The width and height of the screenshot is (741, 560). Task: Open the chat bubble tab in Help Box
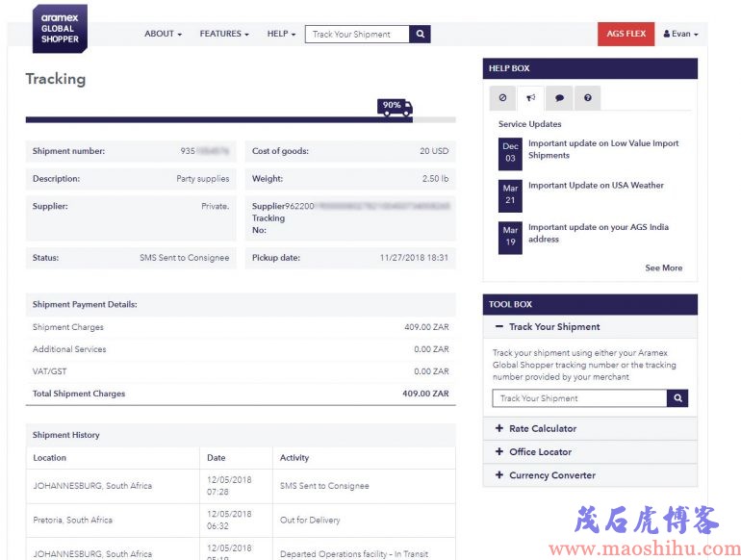point(559,98)
